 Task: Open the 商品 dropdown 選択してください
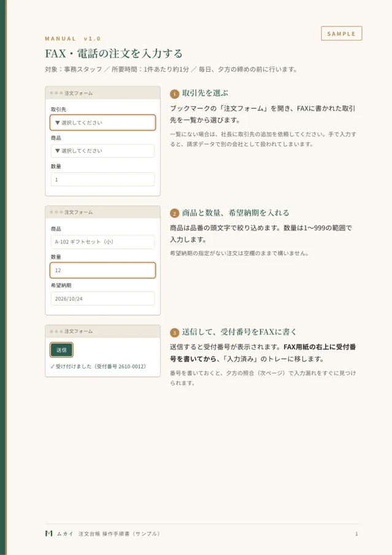tap(102, 151)
